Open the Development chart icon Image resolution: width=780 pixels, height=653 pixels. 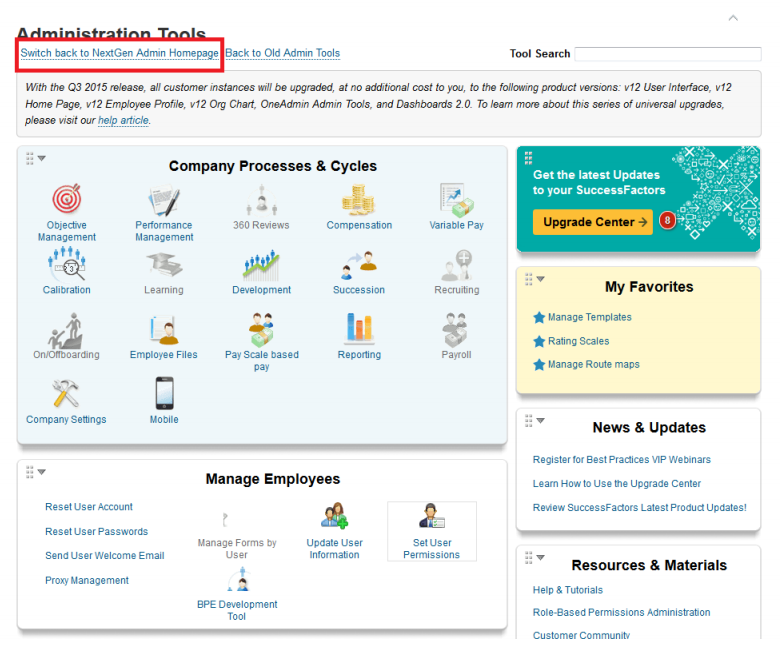pos(261,265)
